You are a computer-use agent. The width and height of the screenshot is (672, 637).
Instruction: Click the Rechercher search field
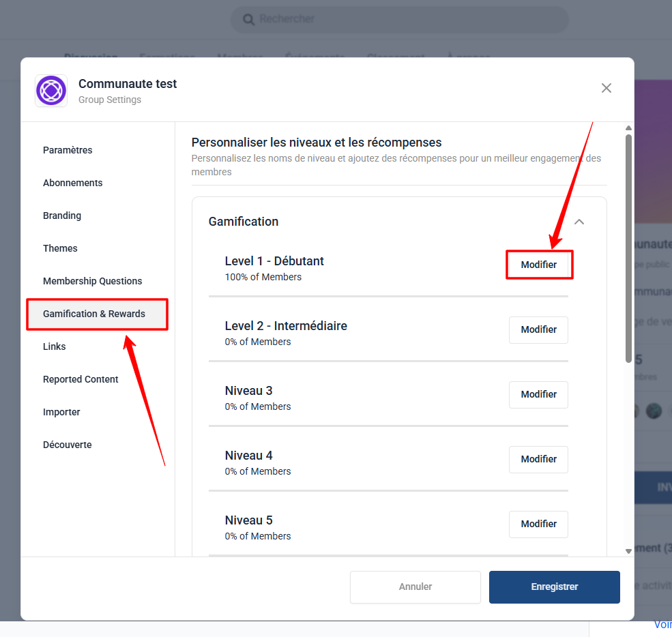[399, 19]
